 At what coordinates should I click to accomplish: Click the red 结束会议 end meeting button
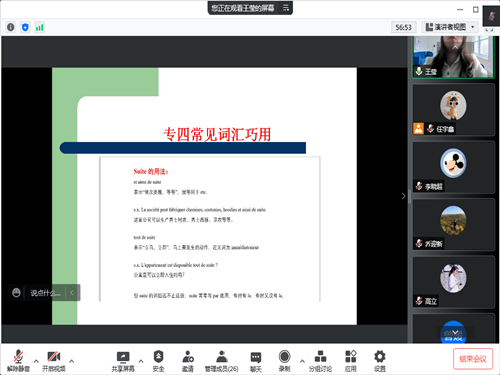[x=473, y=359]
